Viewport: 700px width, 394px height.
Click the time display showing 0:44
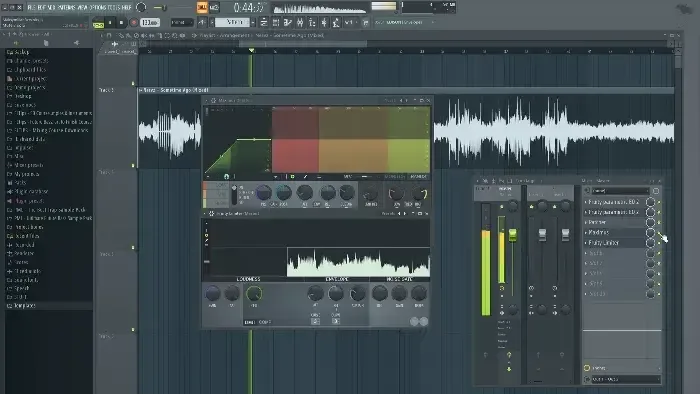pos(250,8)
